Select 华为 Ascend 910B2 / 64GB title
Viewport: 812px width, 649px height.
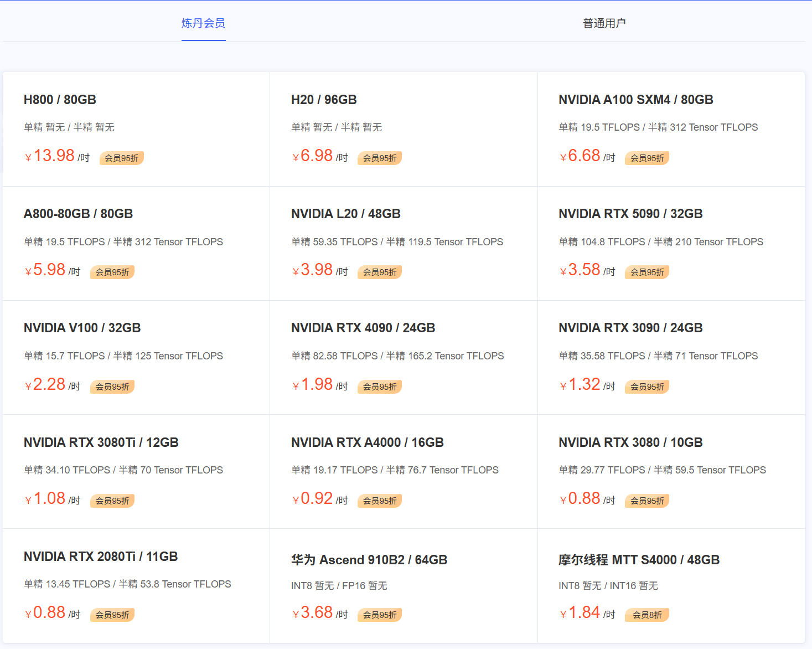coord(369,560)
